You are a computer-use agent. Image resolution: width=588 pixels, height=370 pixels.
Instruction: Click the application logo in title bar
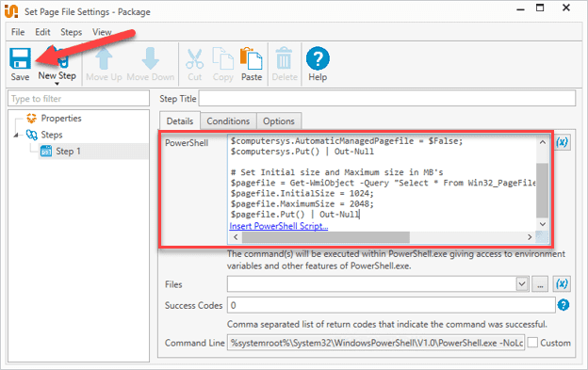pos(11,11)
